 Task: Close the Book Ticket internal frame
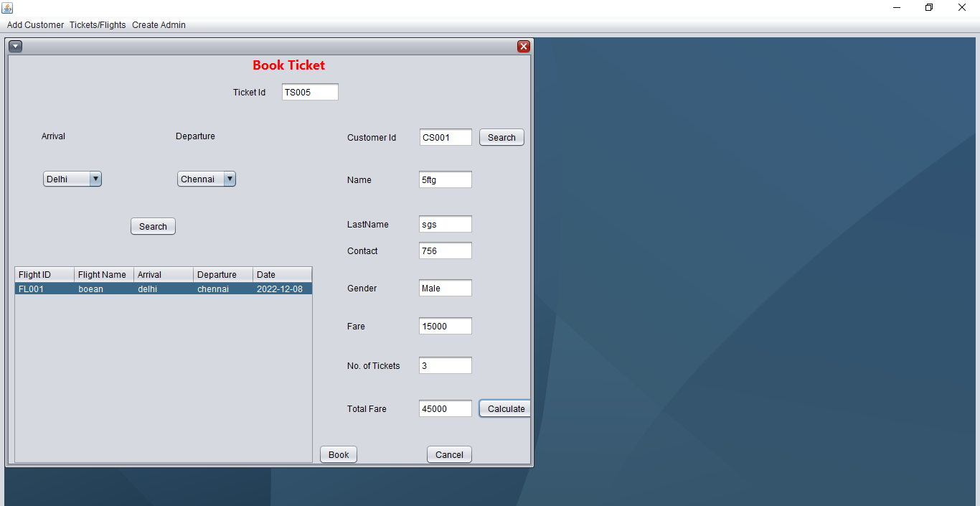pos(523,46)
